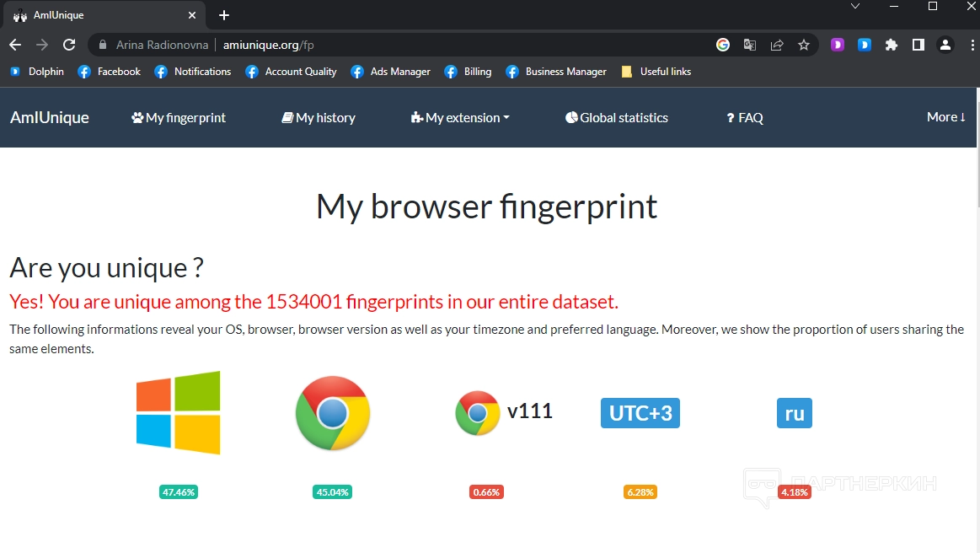980x553 pixels.
Task: Open a new browser tab
Action: (x=224, y=15)
